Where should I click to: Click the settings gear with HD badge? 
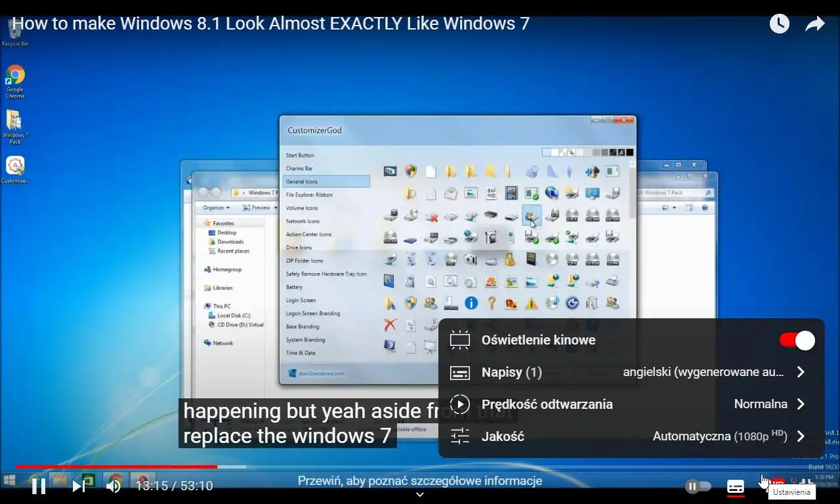tap(772, 486)
